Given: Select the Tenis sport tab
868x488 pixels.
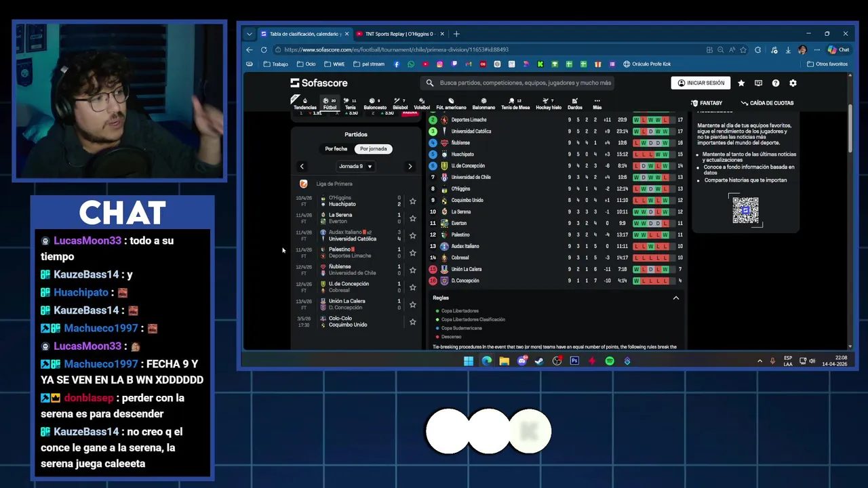Looking at the screenshot, I should coord(350,104).
